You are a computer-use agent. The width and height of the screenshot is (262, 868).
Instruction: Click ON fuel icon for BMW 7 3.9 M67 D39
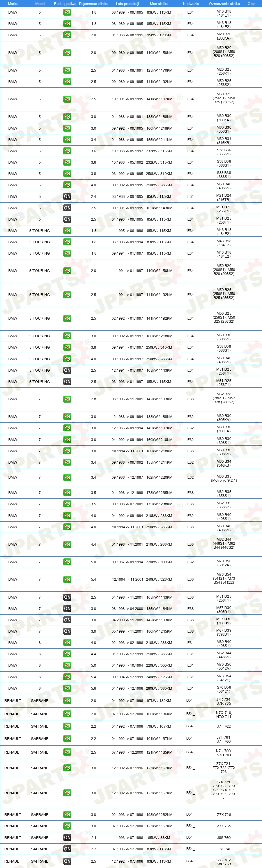pyautogui.click(x=67, y=631)
